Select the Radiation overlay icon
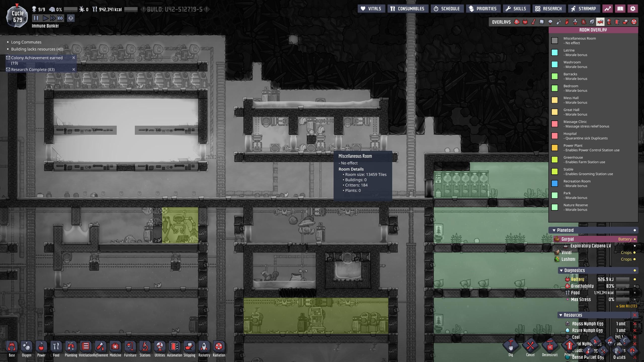Image resolution: width=644 pixels, height=362 pixels. pos(634,22)
